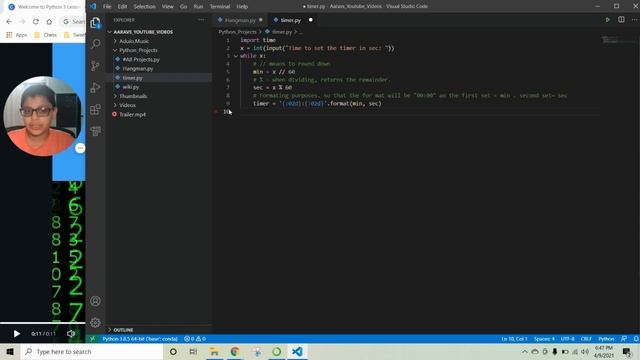Change indentation via Spaces: 4
640x360 pixels.
click(x=544, y=339)
